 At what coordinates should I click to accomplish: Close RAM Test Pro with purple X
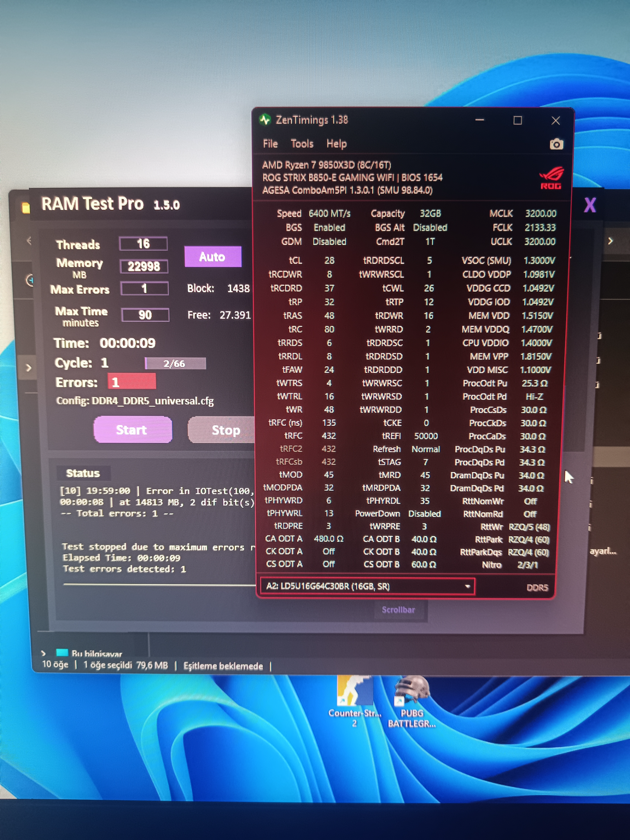590,205
